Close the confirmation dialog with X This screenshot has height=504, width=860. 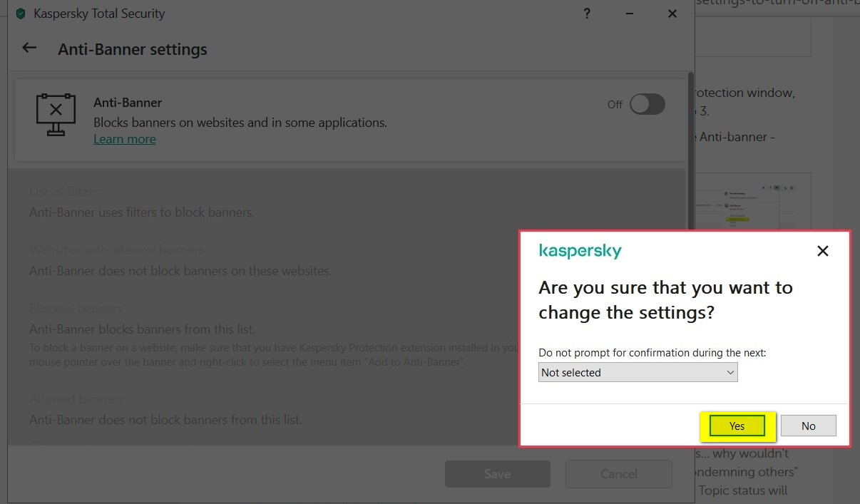(822, 251)
